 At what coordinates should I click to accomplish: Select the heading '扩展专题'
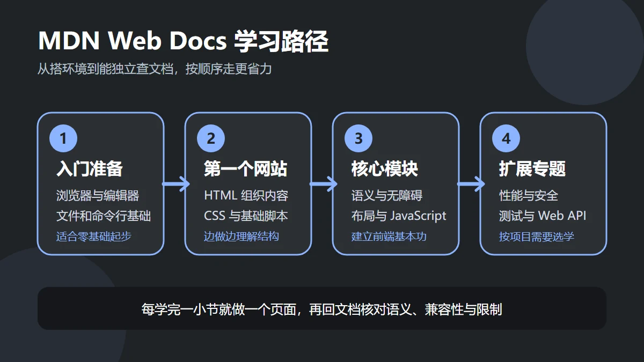pyautogui.click(x=532, y=169)
